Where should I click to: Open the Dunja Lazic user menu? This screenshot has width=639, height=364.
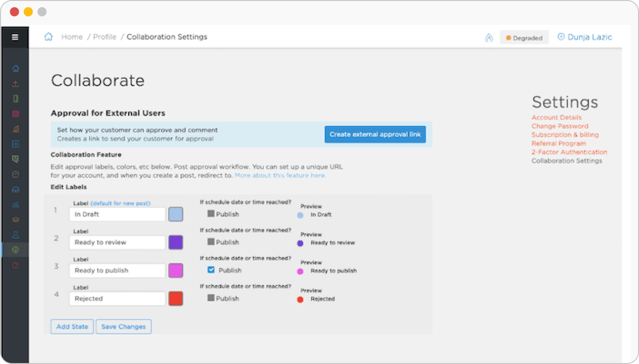584,37
